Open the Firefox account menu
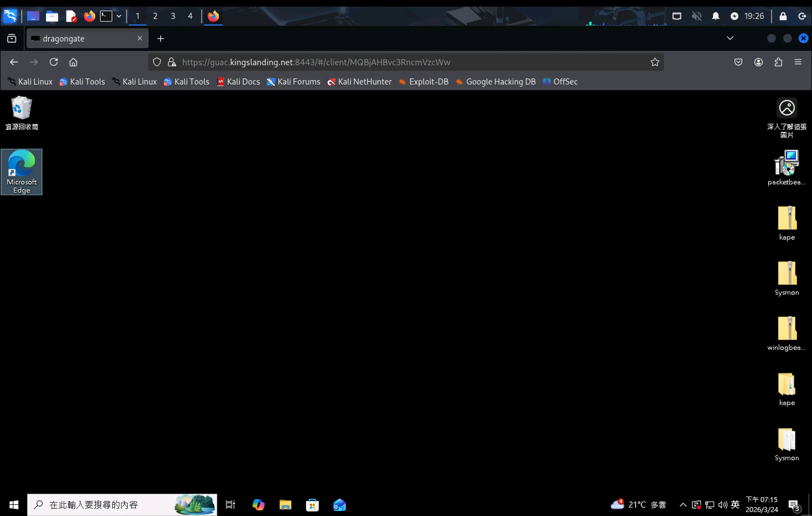 tap(758, 62)
